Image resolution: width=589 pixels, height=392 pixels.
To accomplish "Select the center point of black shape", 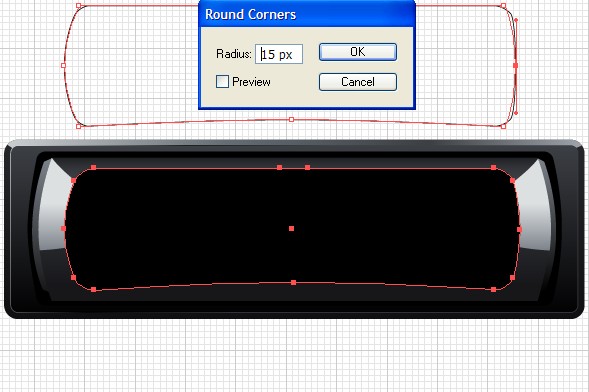I will point(291,228).
